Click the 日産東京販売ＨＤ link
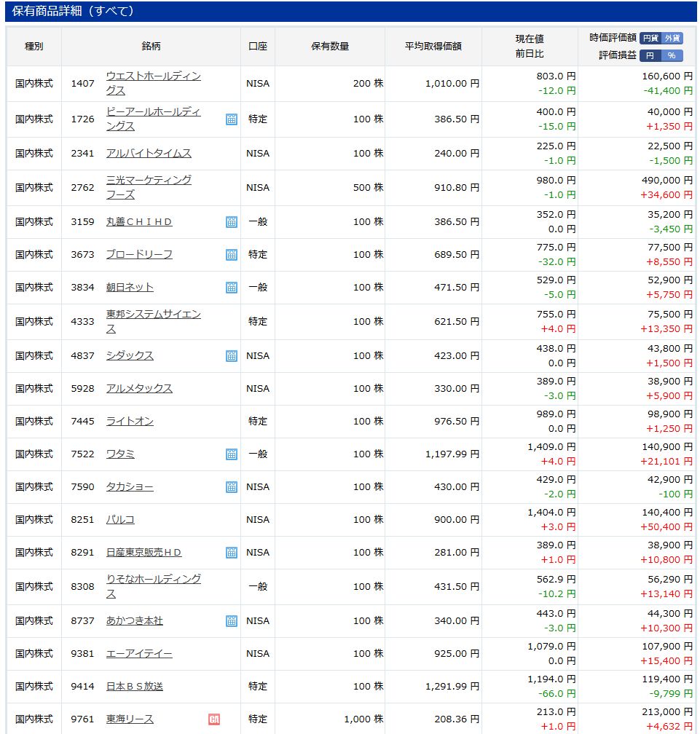 pyautogui.click(x=143, y=553)
